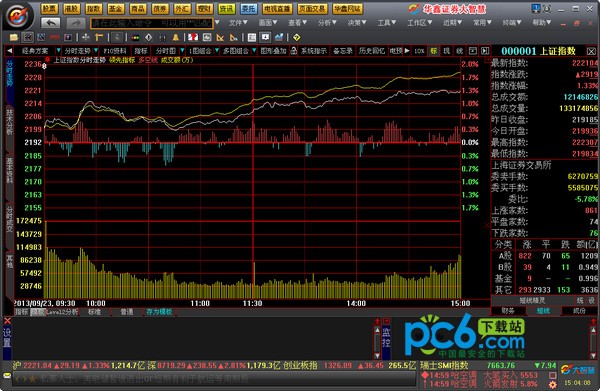The image size is (600, 391).
Task: Click the 存为模板 link below chart
Action: (159, 312)
